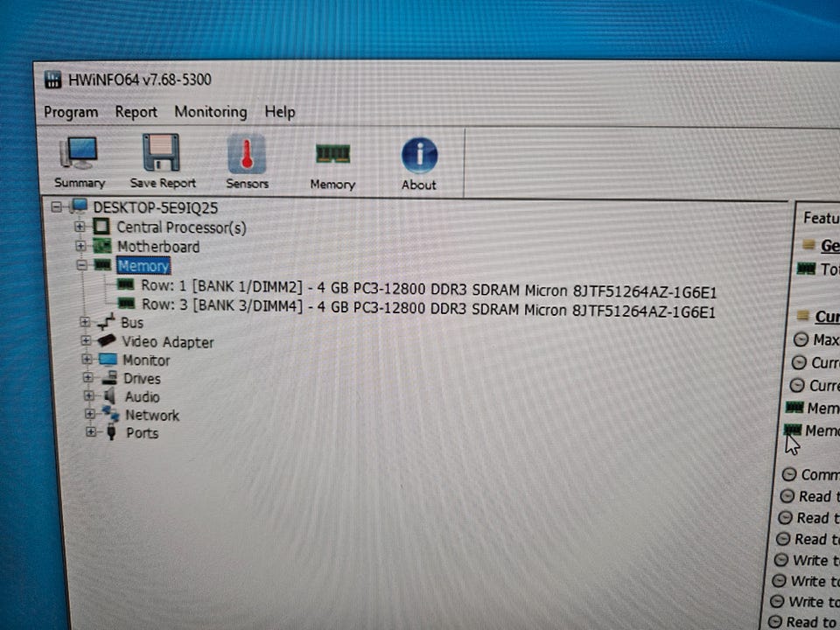Click the Bus node icon
The height and width of the screenshot is (630, 840).
(106, 322)
